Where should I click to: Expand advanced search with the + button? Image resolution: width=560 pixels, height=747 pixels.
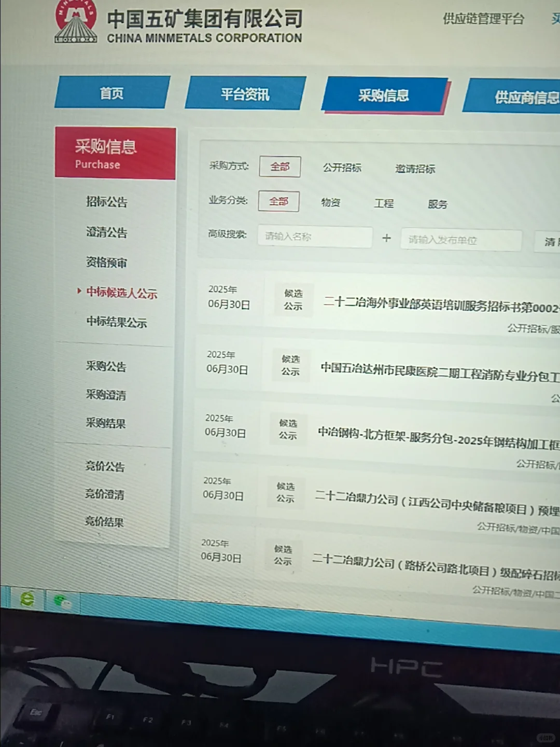click(x=386, y=238)
